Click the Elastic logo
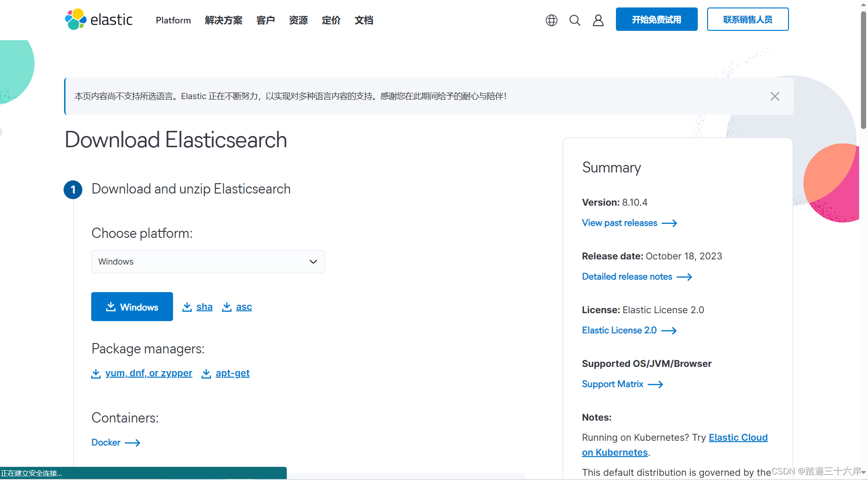The height and width of the screenshot is (480, 868). [x=99, y=20]
